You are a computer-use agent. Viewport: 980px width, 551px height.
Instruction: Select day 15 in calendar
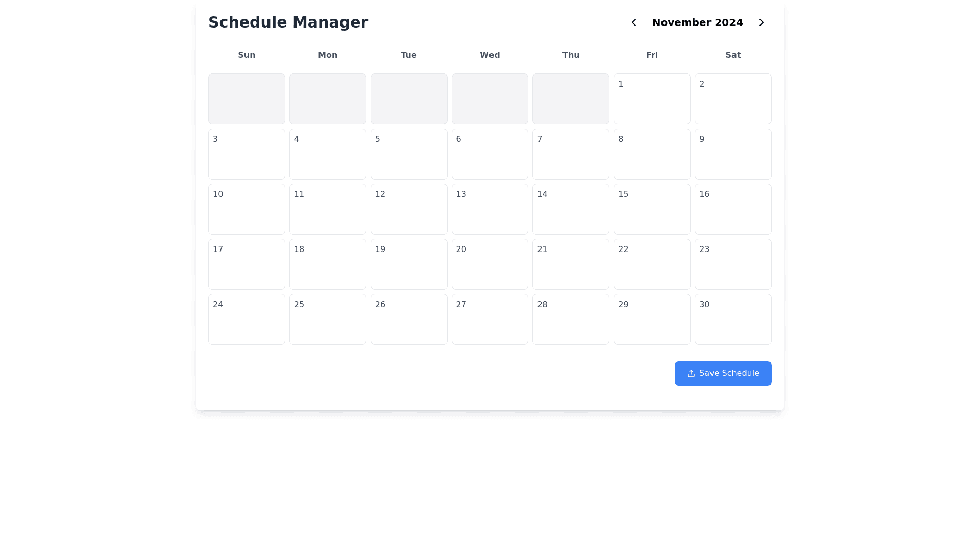coord(651,209)
